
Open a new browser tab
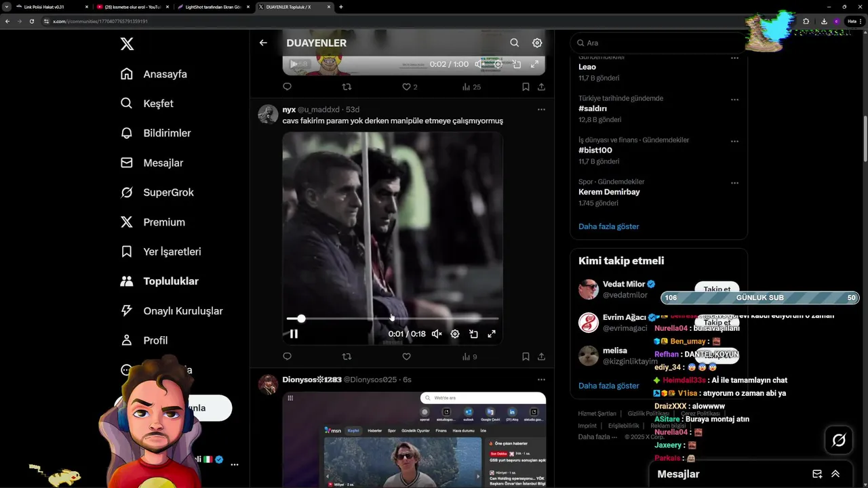340,7
